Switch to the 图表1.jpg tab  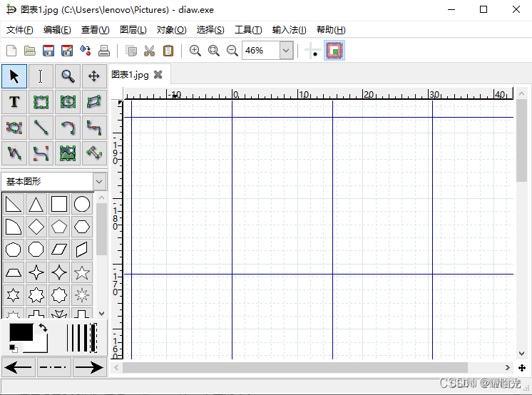pos(131,75)
